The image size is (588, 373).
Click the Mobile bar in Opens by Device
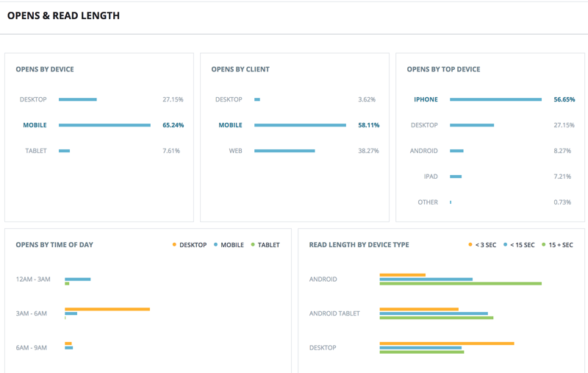pyautogui.click(x=104, y=125)
